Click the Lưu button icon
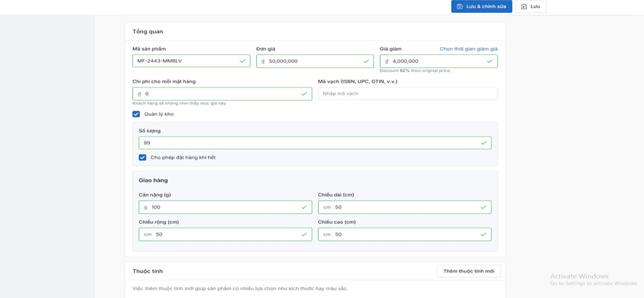The width and height of the screenshot is (644, 298). pos(524,7)
